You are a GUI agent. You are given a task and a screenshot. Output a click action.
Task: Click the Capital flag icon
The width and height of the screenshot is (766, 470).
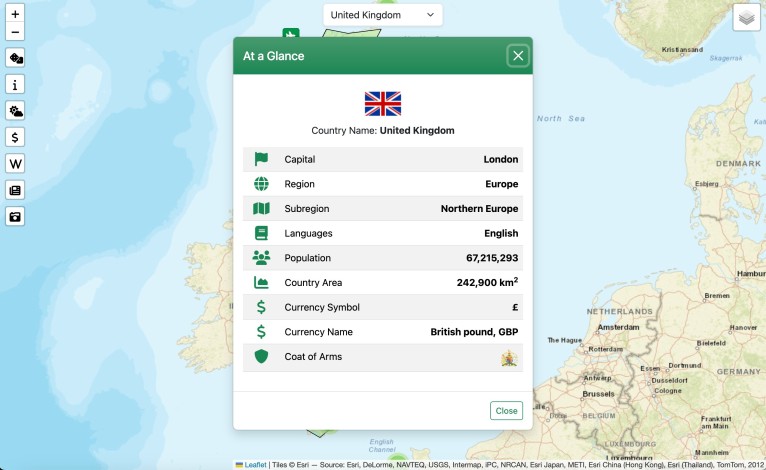[x=261, y=159]
